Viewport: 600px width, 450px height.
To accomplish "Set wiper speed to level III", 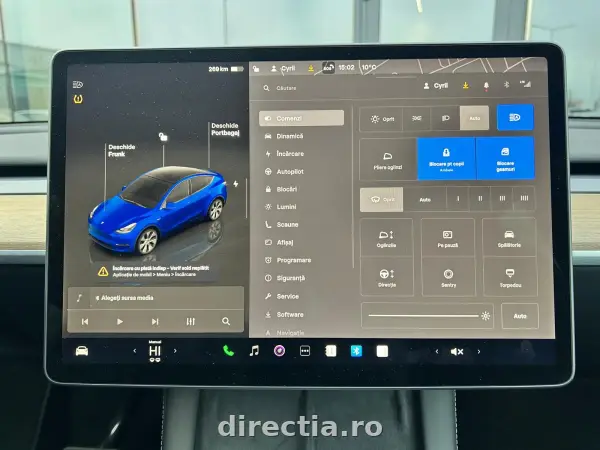I will pyautogui.click(x=502, y=198).
